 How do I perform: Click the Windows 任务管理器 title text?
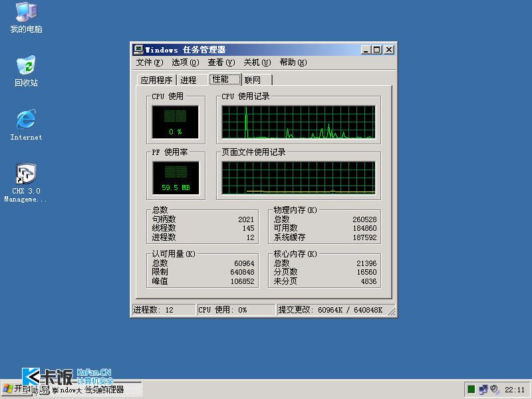click(186, 50)
